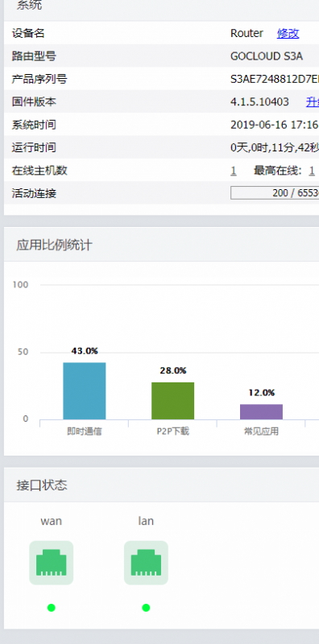The height and width of the screenshot is (644, 319).
Task: Select the blue 即时通信 bar
Action: (x=85, y=391)
